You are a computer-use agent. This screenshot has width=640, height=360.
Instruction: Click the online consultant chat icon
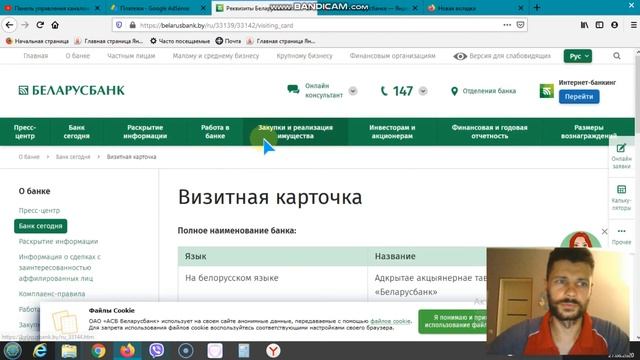click(x=293, y=89)
